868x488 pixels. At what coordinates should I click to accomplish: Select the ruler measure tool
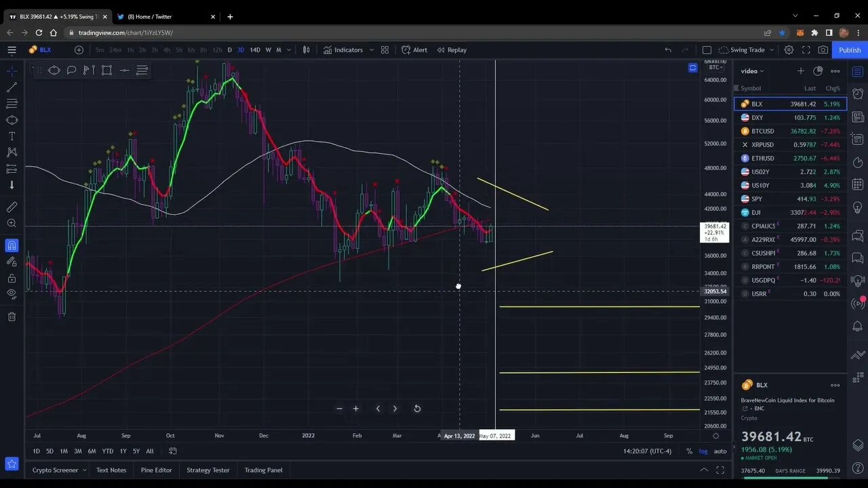click(12, 207)
